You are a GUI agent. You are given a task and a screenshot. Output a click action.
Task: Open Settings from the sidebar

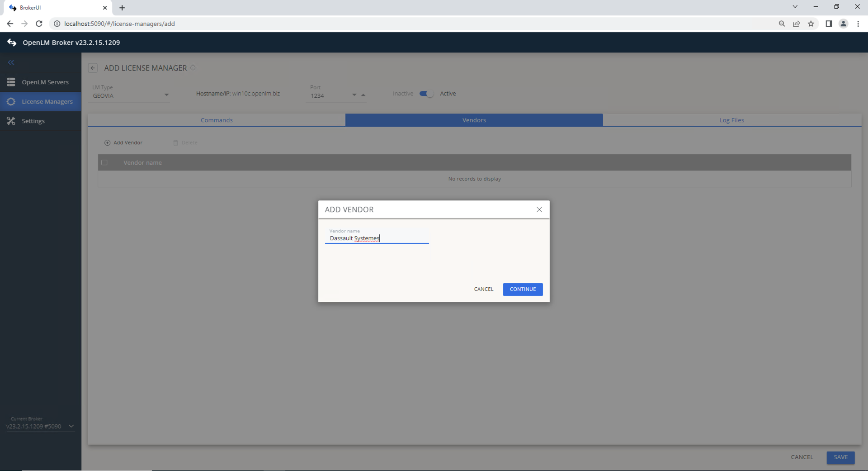tap(33, 121)
